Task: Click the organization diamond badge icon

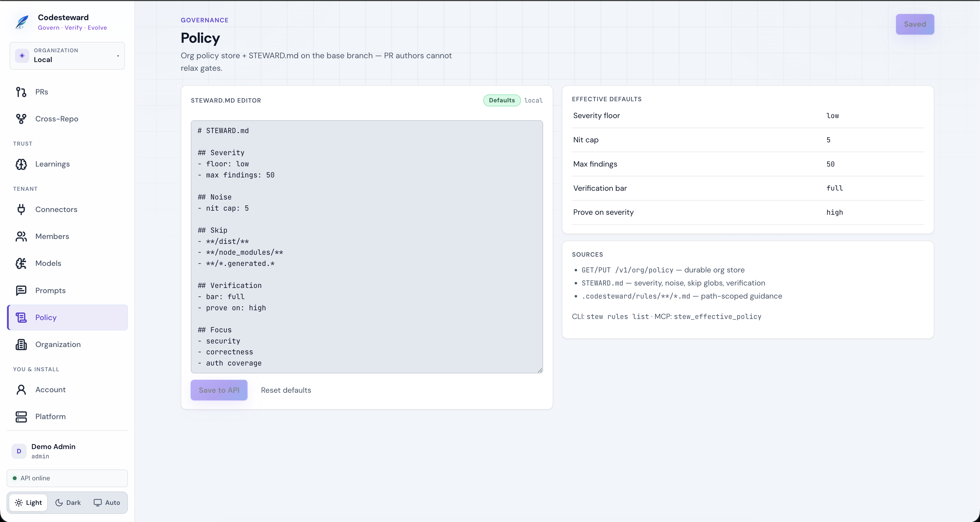Action: pos(22,56)
